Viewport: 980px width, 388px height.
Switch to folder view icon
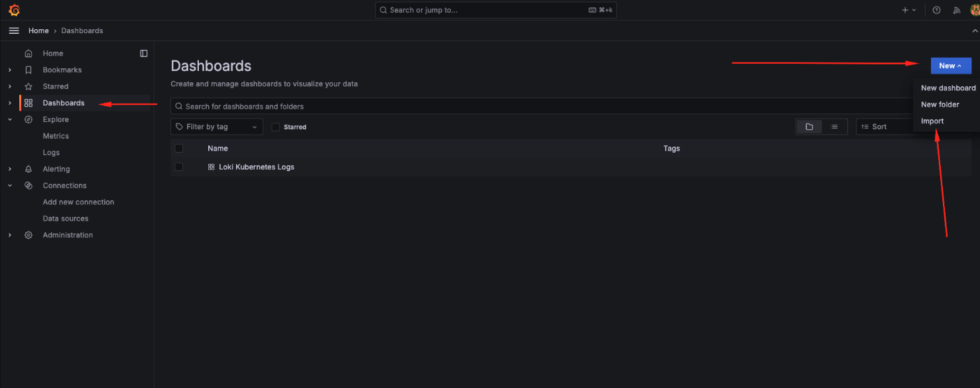(809, 127)
